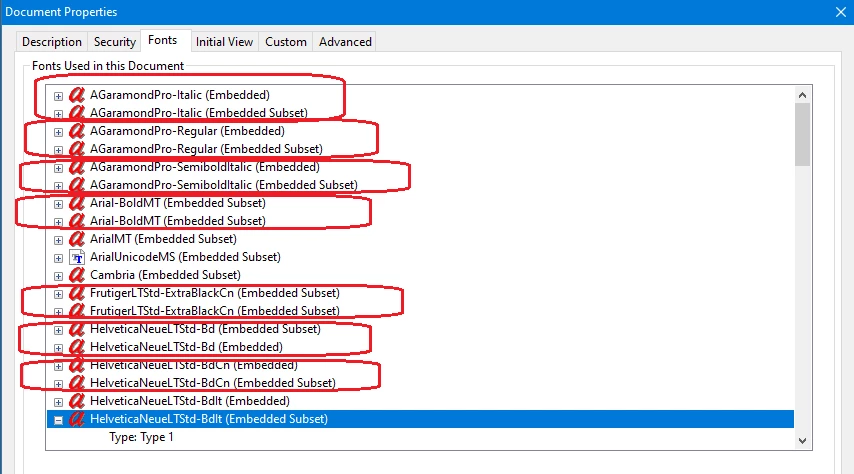Click font icon of AGaramondPro-Regular (Embedded Subset)
This screenshot has width=854, height=474.
[77, 149]
